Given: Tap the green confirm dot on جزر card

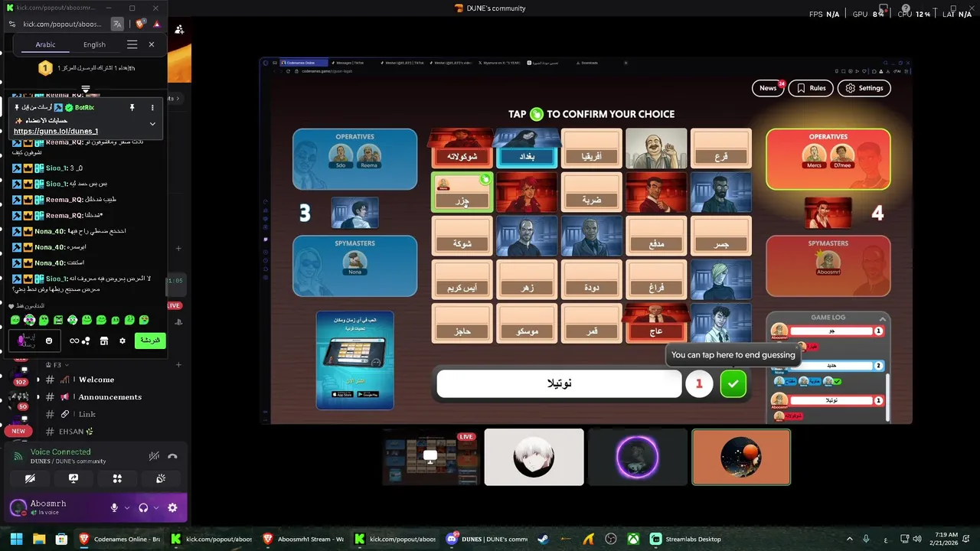Looking at the screenshot, I should click(485, 180).
